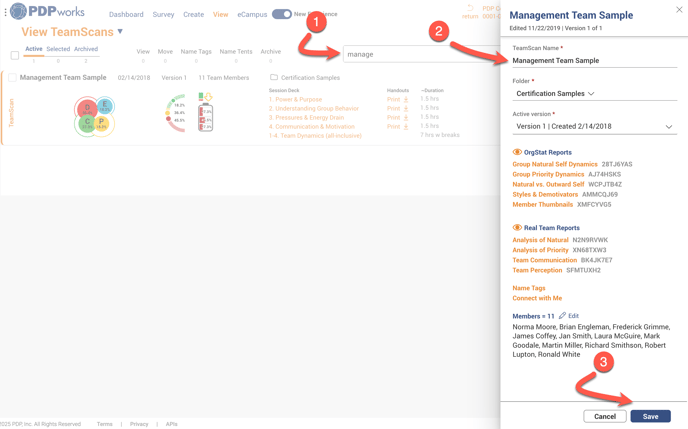Viewport: 688px width, 429px height.
Task: Click the Certification Samples folder icon
Action: (x=274, y=77)
